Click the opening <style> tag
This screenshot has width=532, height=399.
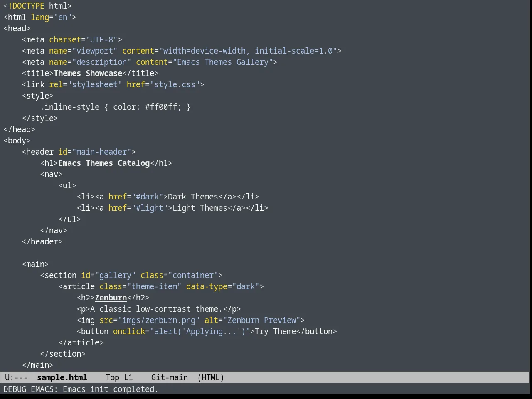coord(37,96)
